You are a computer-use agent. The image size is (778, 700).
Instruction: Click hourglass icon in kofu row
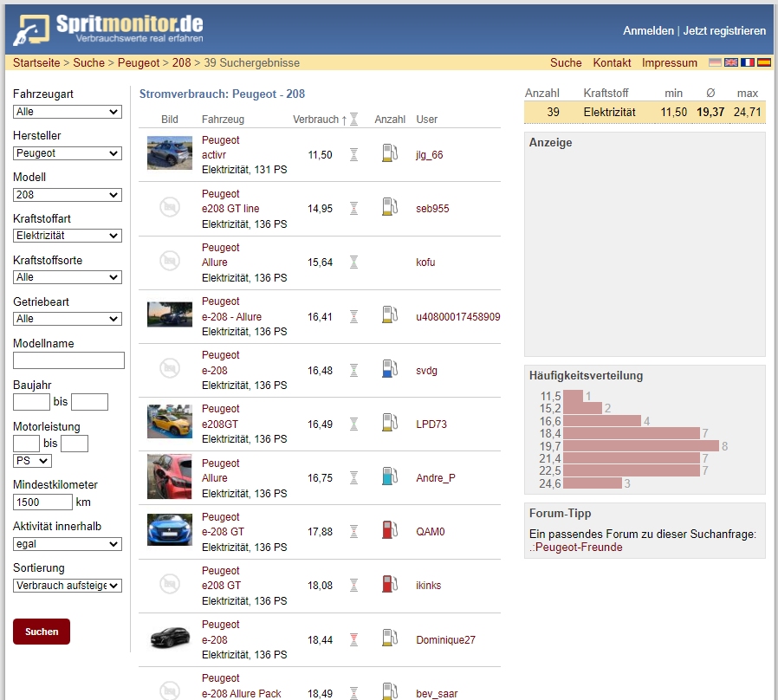coord(353,262)
